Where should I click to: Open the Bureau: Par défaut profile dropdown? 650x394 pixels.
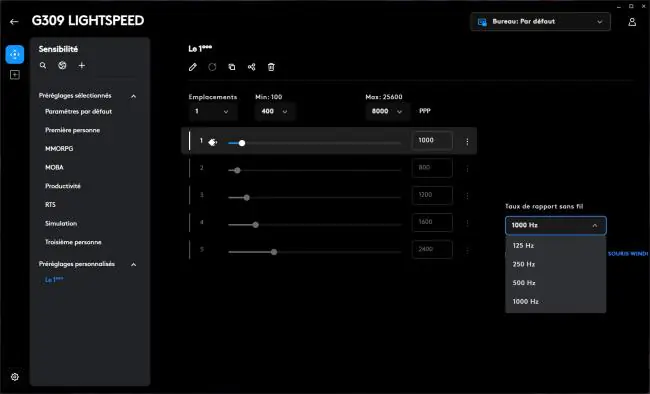click(541, 22)
